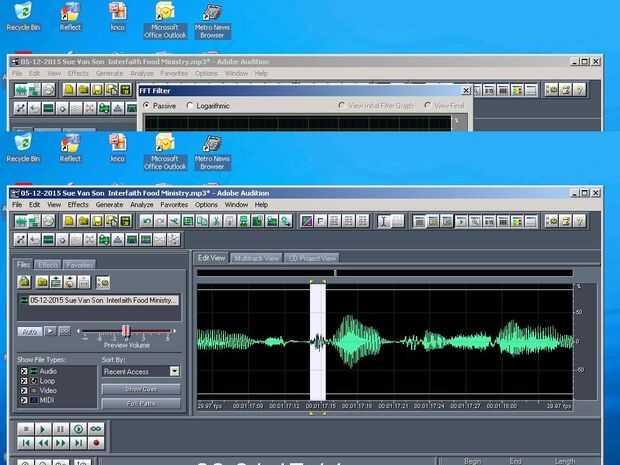620x465 pixels.
Task: Click the Show Cues button
Action: tap(141, 389)
